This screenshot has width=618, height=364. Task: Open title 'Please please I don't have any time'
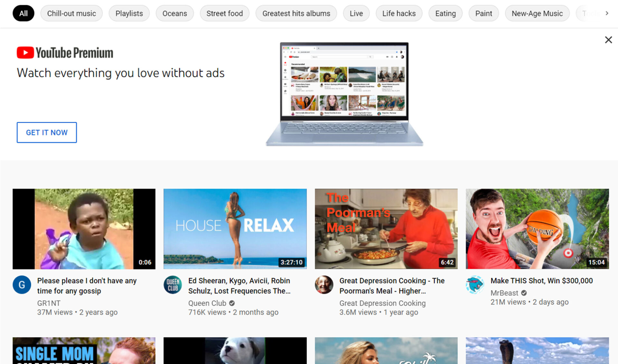point(87,286)
